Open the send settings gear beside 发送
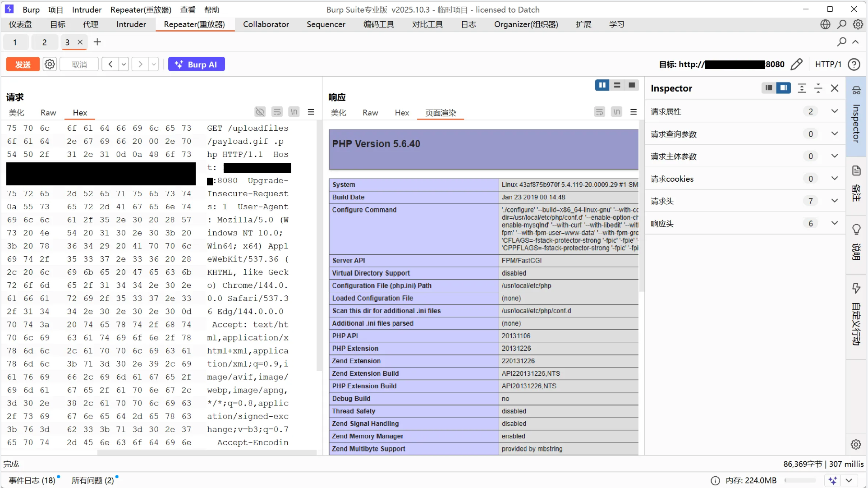The width and height of the screenshot is (868, 488). point(50,64)
